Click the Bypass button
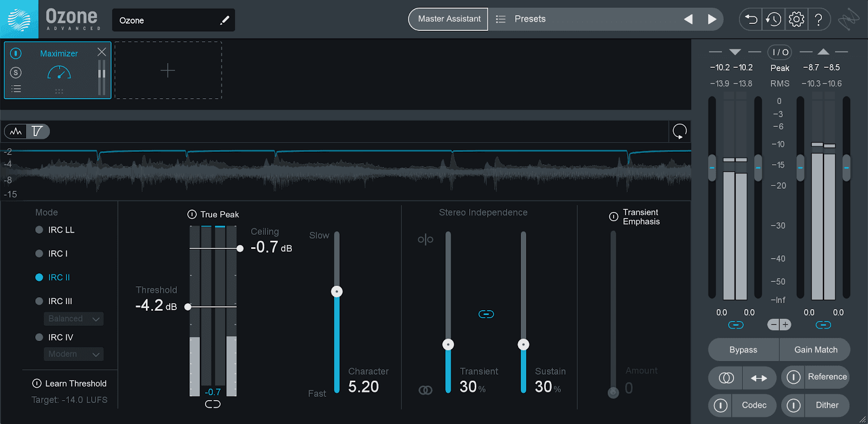 click(x=743, y=350)
